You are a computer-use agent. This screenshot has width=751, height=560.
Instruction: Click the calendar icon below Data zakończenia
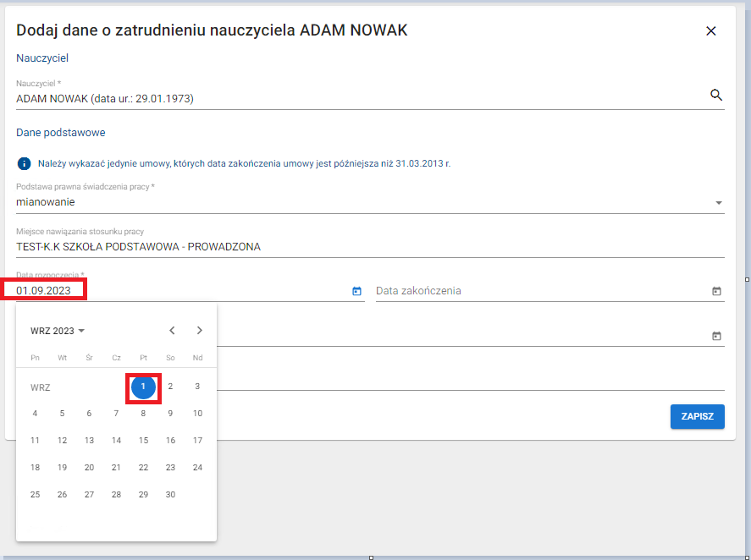pos(716,336)
